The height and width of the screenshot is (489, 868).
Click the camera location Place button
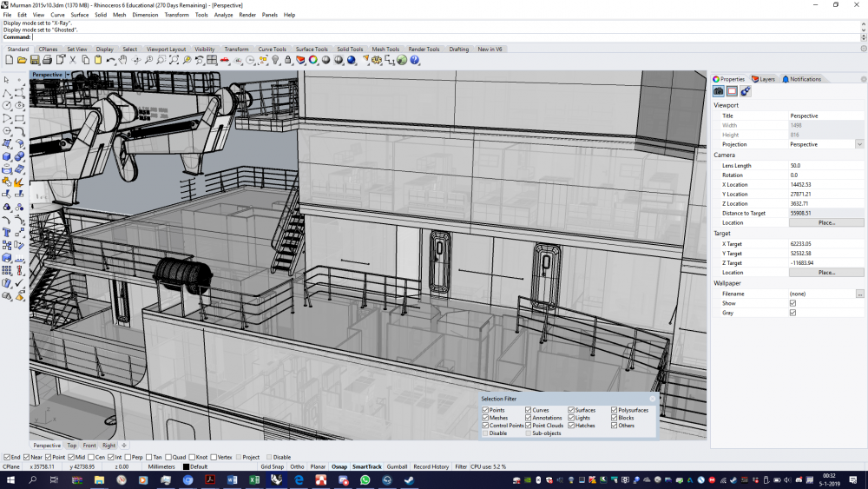pos(825,222)
